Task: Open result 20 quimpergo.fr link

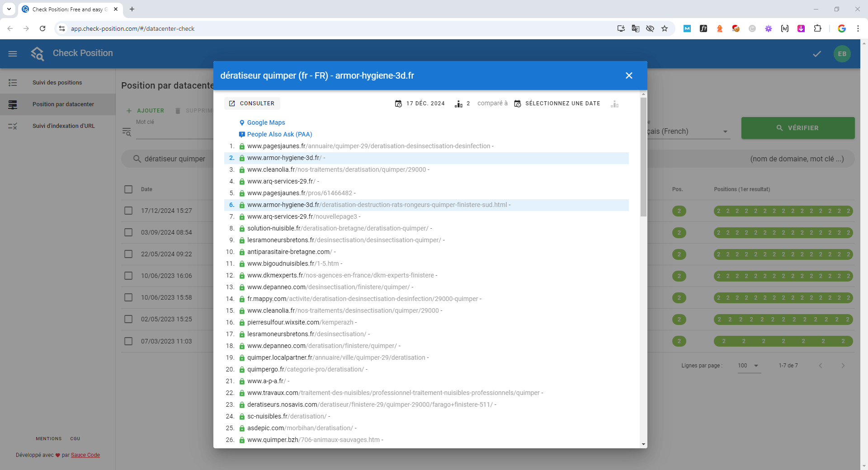Action: click(306, 369)
